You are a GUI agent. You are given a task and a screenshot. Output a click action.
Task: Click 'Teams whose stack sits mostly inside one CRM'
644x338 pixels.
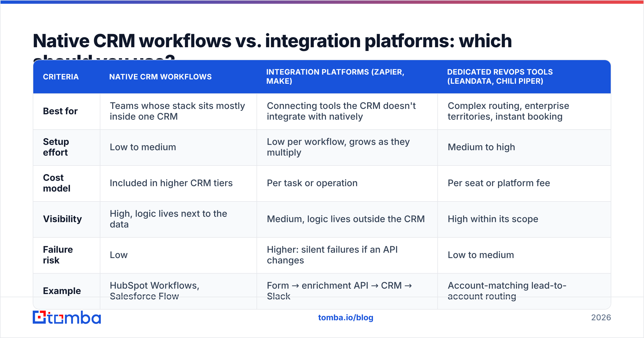(177, 111)
